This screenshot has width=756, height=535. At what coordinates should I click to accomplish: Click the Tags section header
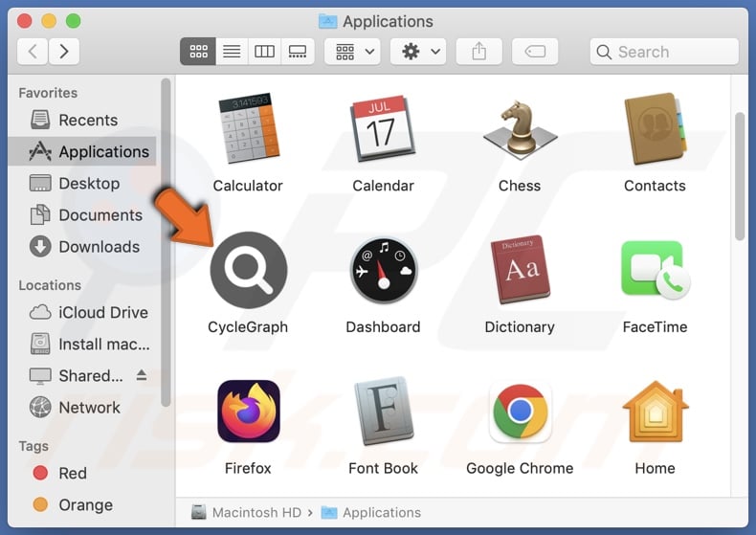[x=33, y=446]
